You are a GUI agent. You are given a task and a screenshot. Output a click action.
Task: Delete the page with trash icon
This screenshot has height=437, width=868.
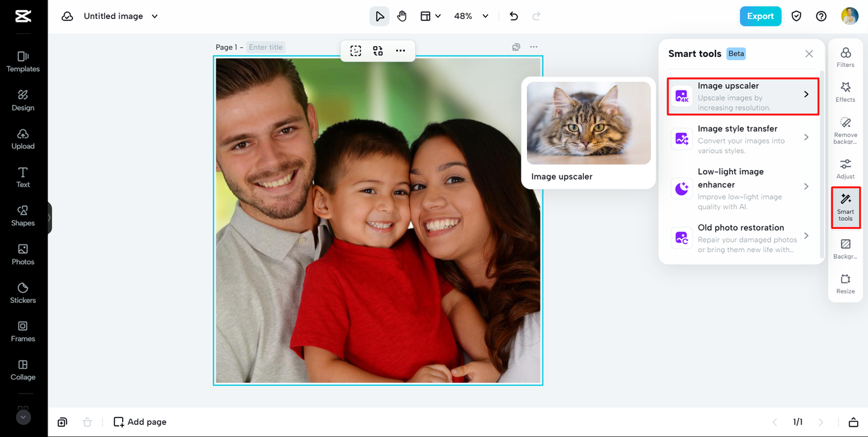coord(87,422)
